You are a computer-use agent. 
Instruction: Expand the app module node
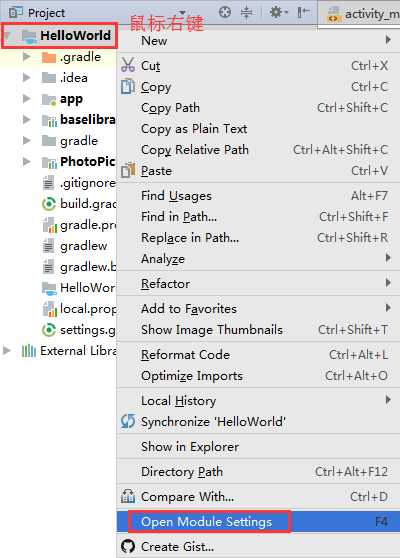(26, 99)
